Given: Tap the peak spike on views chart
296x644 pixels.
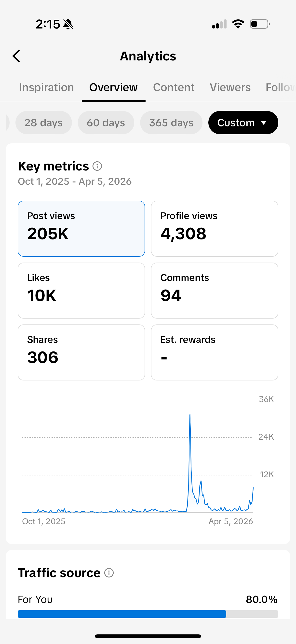Looking at the screenshot, I should pyautogui.click(x=190, y=416).
